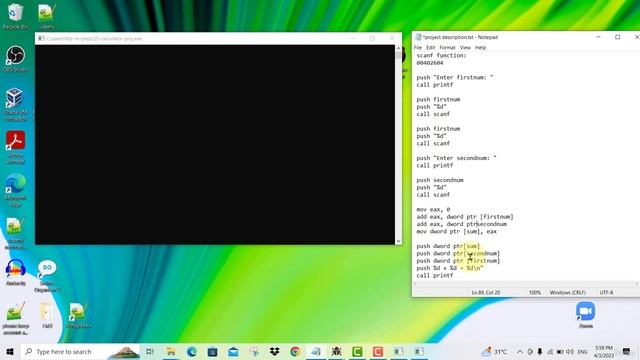Click the 'add eax, dword ptr [firstnum]' line
The image size is (640, 360).
pyautogui.click(x=465, y=217)
